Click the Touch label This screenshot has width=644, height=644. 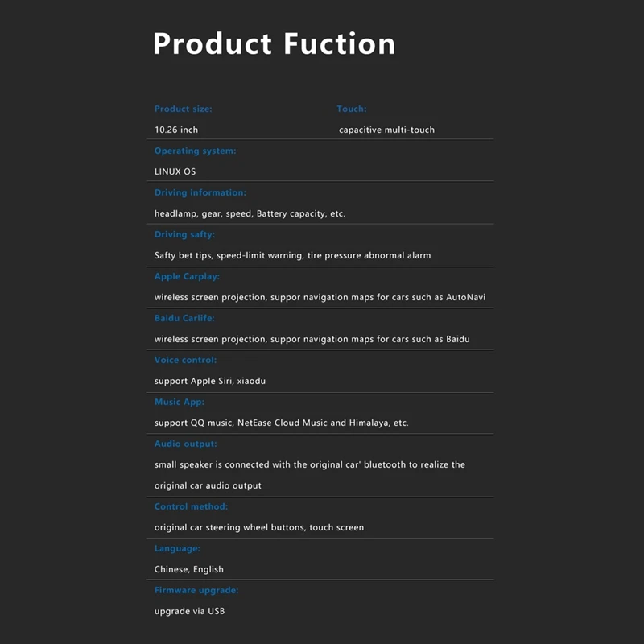[x=351, y=109]
